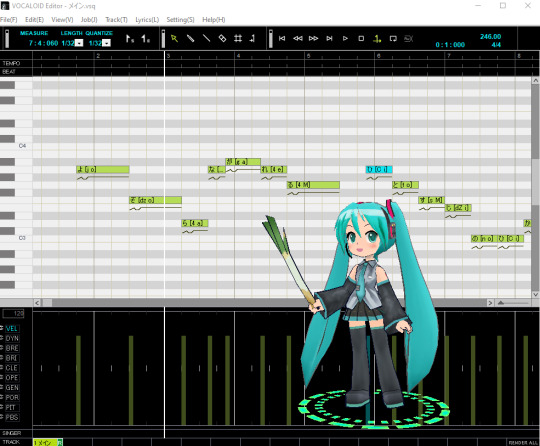The height and width of the screenshot is (446, 540).
Task: Select the BRI control parameter
Action: point(12,358)
